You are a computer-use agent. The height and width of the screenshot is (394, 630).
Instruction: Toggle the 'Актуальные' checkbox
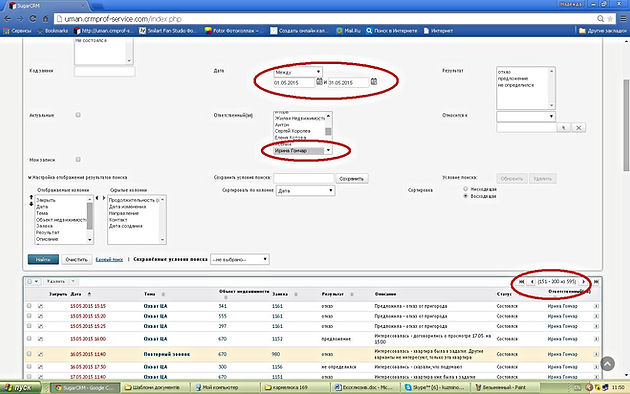tap(78, 115)
